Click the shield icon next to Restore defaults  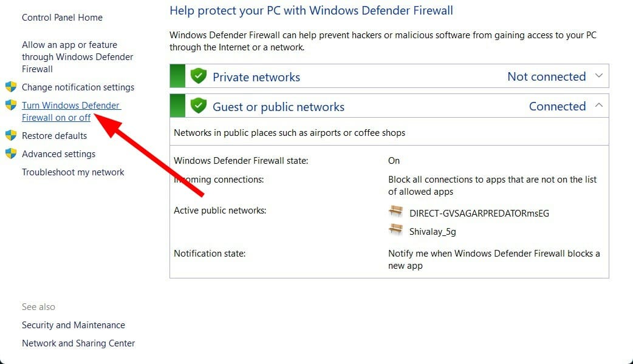10,135
